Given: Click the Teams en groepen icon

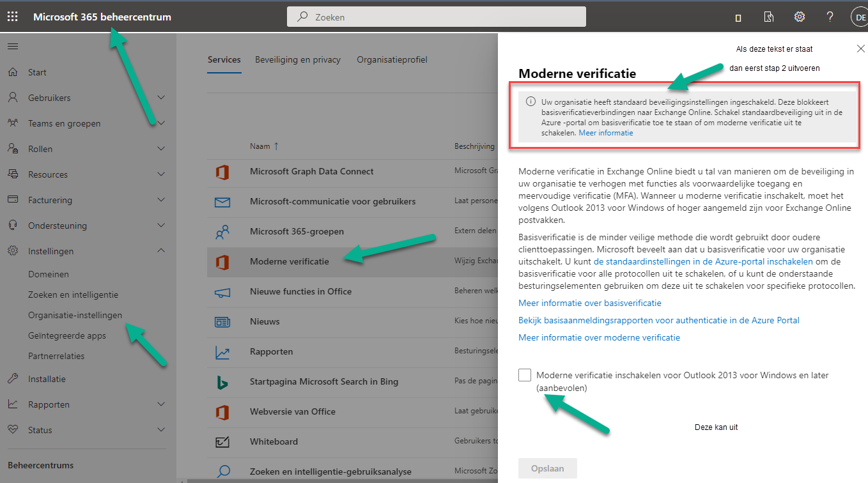Looking at the screenshot, I should pos(13,123).
